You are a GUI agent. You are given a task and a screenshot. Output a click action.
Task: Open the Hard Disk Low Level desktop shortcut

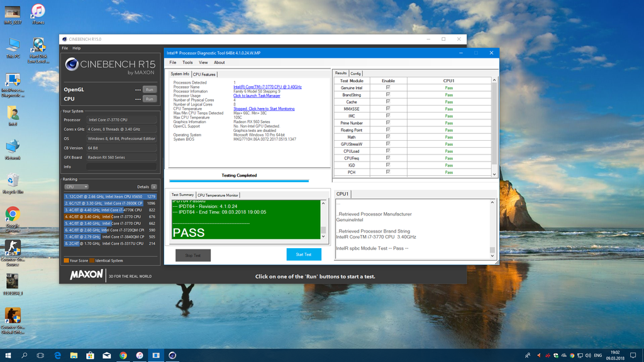[38, 50]
